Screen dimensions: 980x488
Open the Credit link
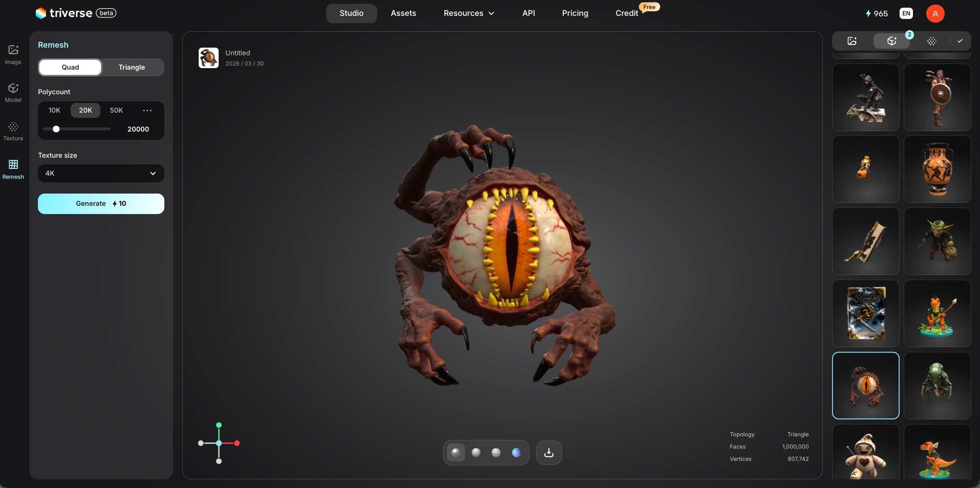tap(627, 13)
